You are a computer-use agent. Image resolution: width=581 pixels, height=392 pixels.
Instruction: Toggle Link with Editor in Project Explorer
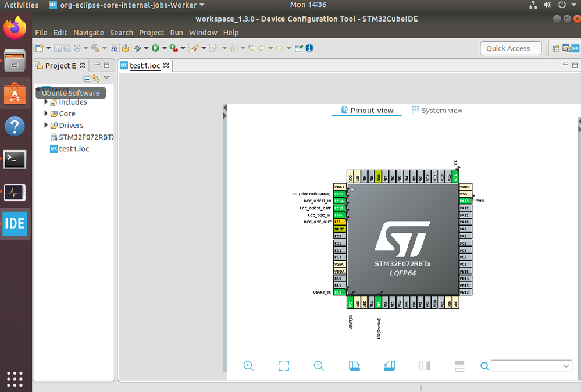[x=96, y=79]
